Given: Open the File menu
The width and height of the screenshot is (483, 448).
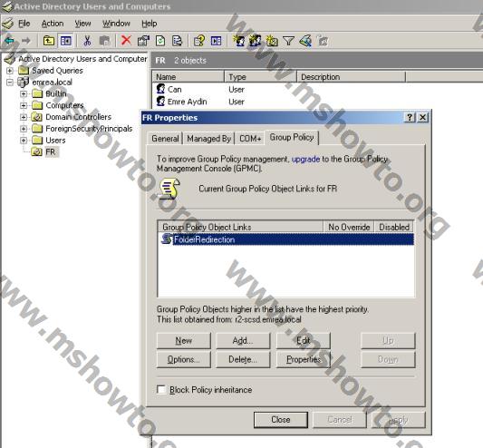Looking at the screenshot, I should (24, 24).
